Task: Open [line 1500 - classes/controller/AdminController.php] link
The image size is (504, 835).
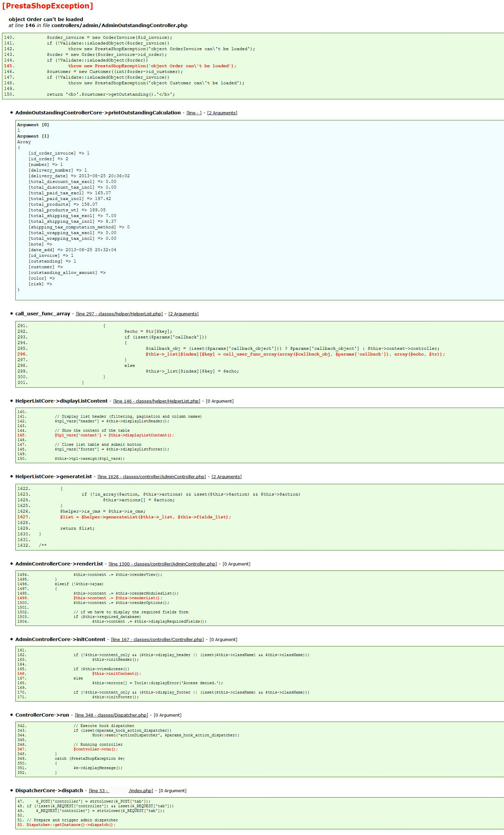Action: click(x=162, y=564)
